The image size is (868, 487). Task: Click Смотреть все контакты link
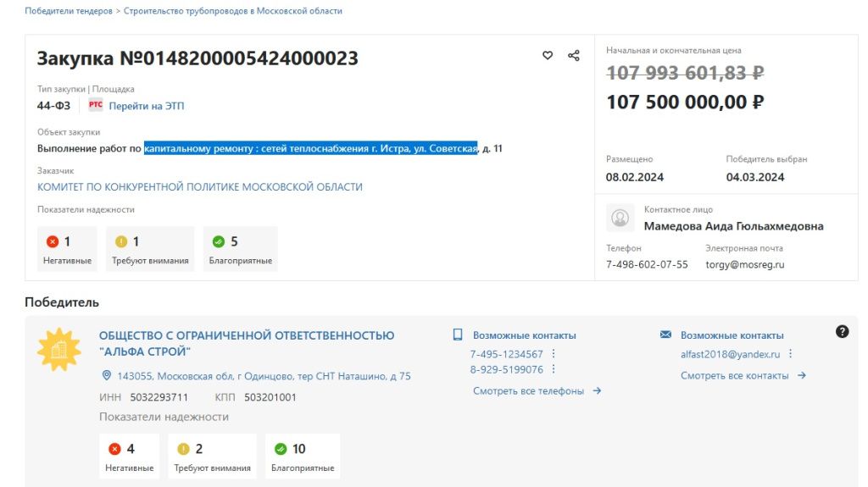point(743,375)
